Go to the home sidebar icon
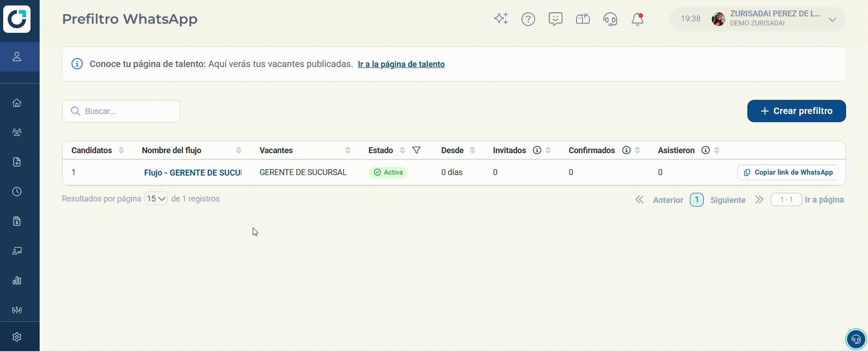Screen dimensions: 868x352 pos(17,103)
